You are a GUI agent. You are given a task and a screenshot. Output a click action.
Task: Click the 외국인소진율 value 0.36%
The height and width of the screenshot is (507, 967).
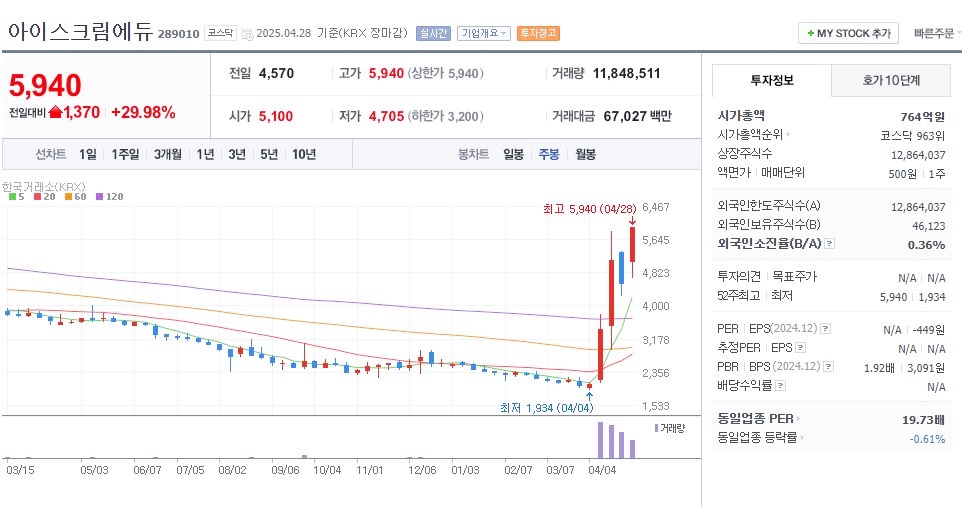click(x=926, y=245)
